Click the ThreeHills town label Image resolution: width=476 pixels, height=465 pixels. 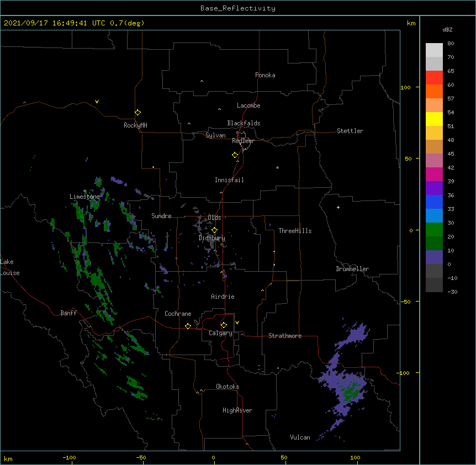coord(295,231)
